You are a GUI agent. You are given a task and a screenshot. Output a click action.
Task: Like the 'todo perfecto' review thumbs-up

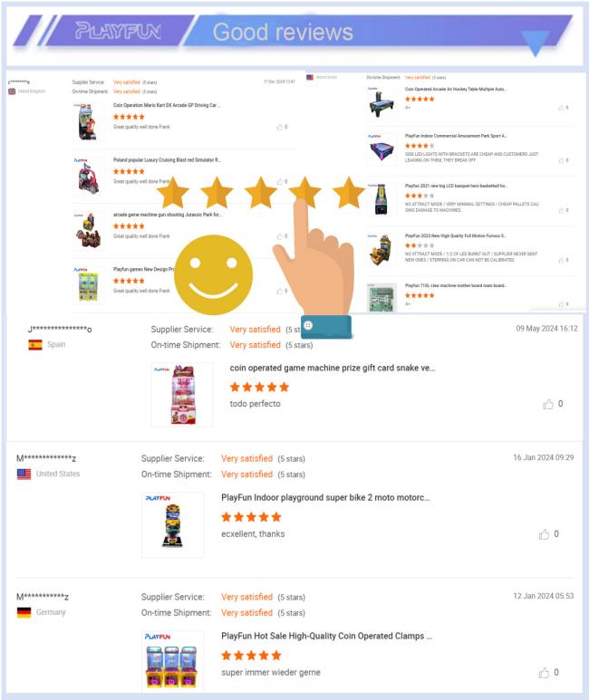coord(548,404)
